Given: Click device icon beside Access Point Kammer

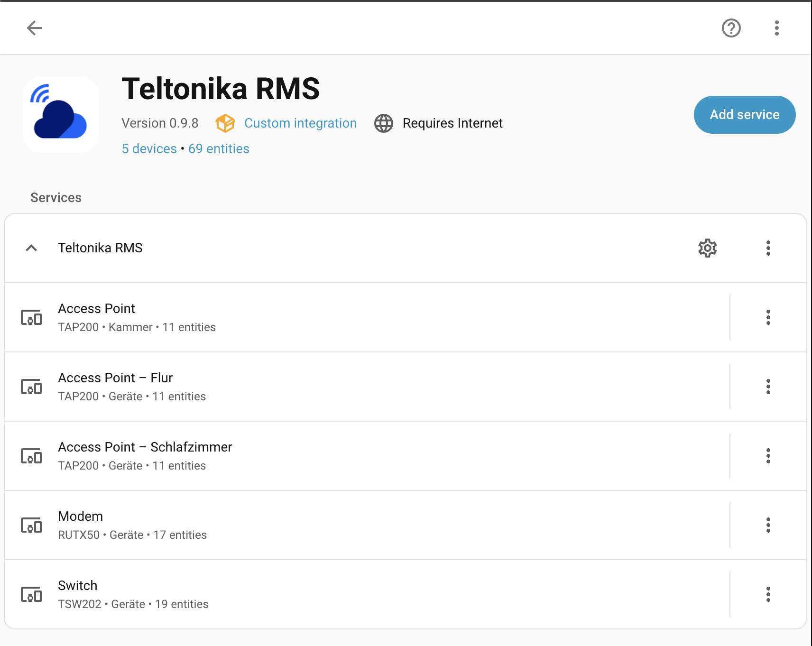Looking at the screenshot, I should coord(31,317).
